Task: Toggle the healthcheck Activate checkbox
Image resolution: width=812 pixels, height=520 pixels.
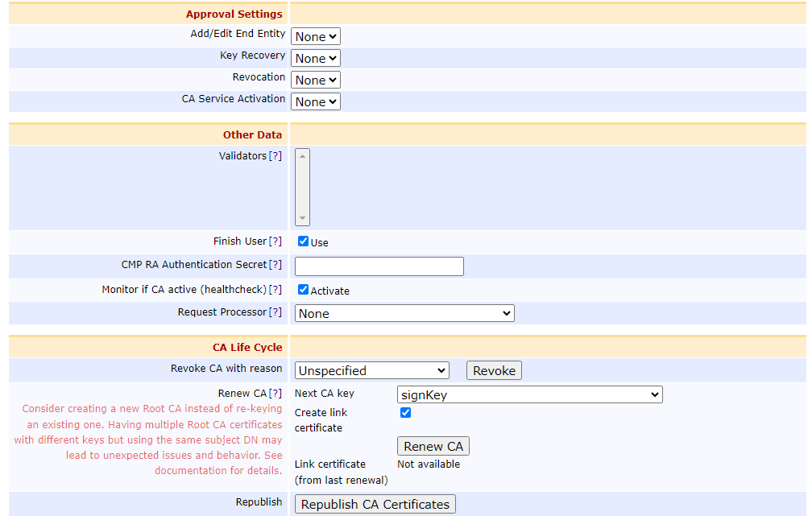Action: click(x=304, y=290)
